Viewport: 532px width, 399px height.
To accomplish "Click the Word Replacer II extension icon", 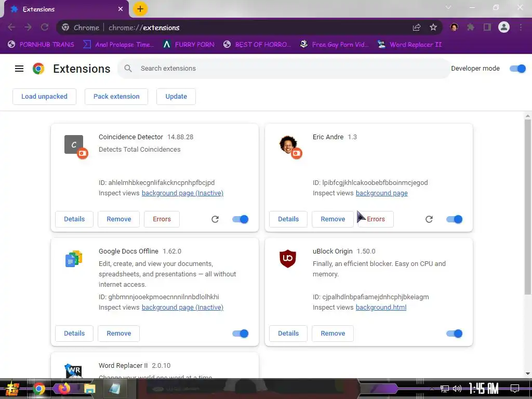I will coord(74,370).
